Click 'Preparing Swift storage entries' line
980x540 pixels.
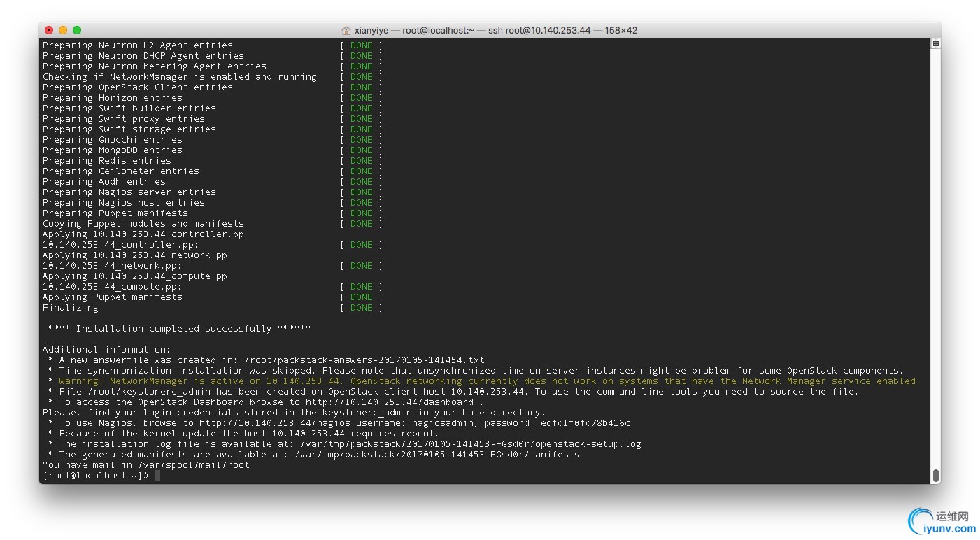[129, 129]
